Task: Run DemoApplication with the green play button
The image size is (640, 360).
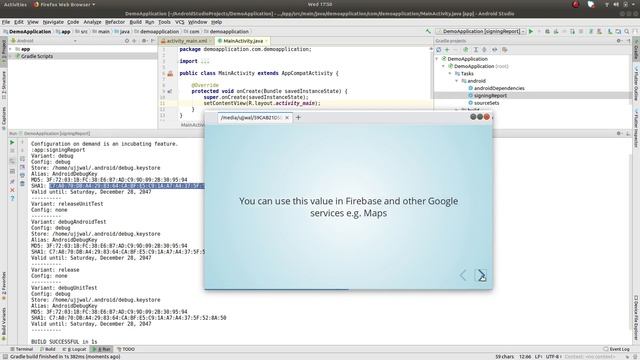Action: click(531, 31)
